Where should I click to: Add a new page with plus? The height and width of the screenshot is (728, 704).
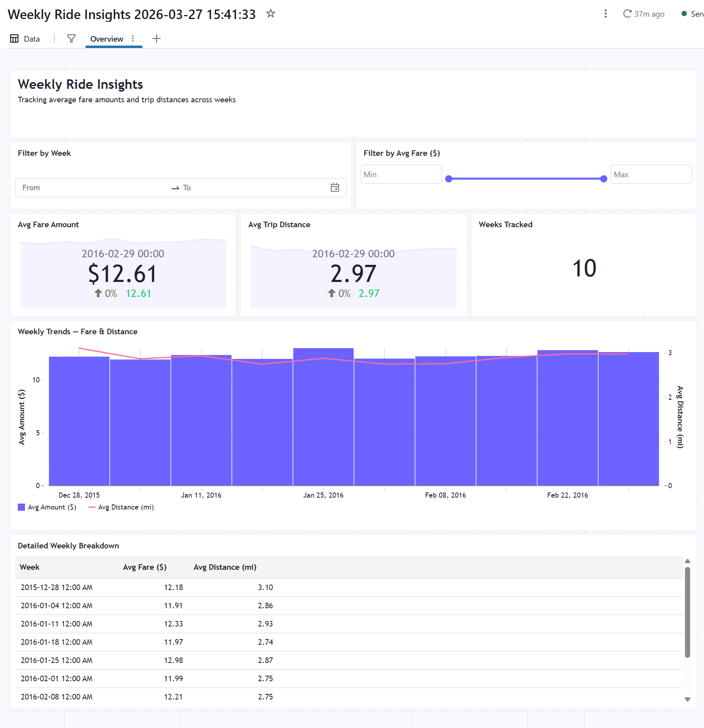coord(157,38)
